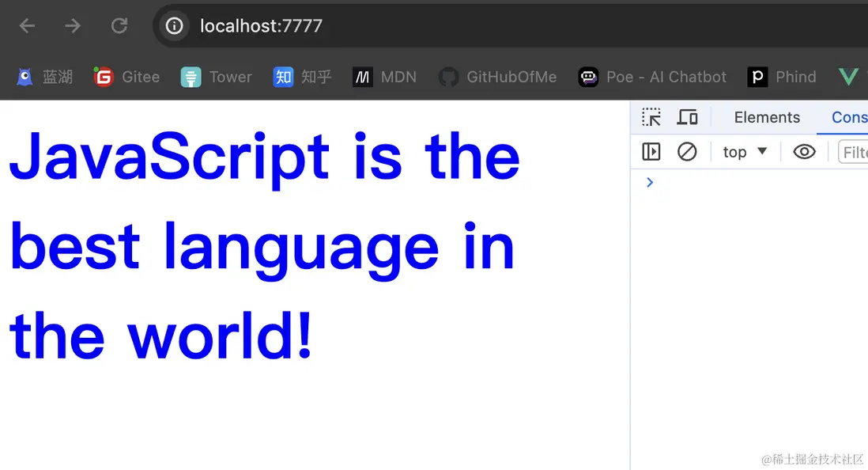Screen dimensions: 868x470
Task: Create live expression with eye icon
Action: 804,151
